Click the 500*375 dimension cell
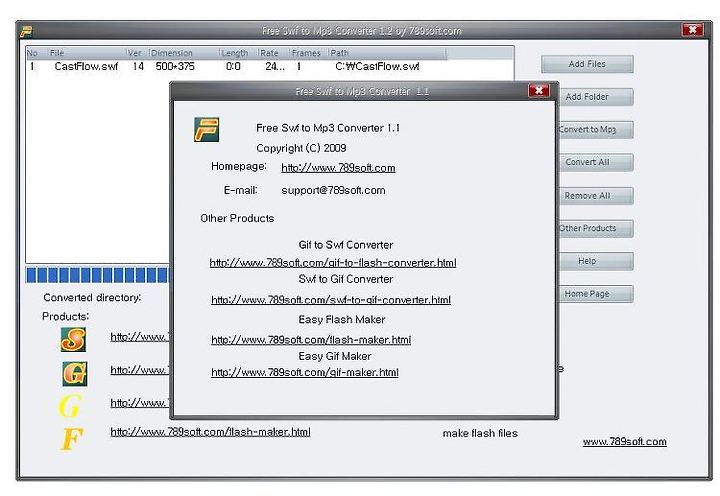720x496 pixels. 175,67
